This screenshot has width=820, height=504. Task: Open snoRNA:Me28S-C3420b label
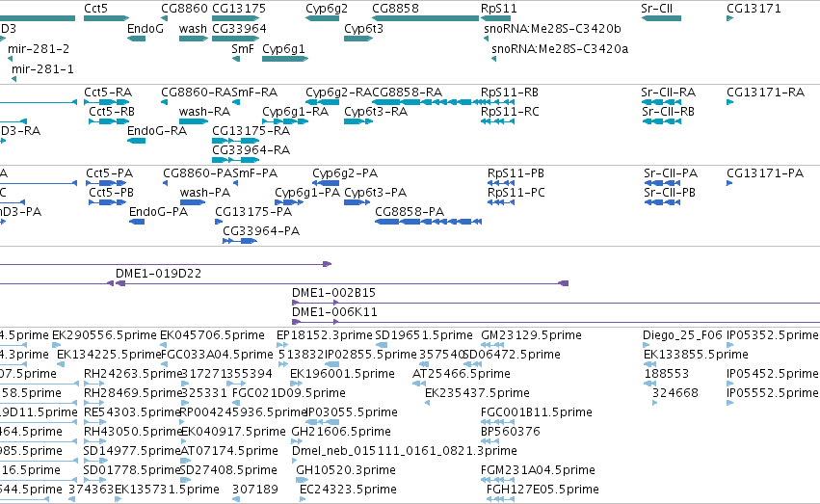tap(552, 29)
